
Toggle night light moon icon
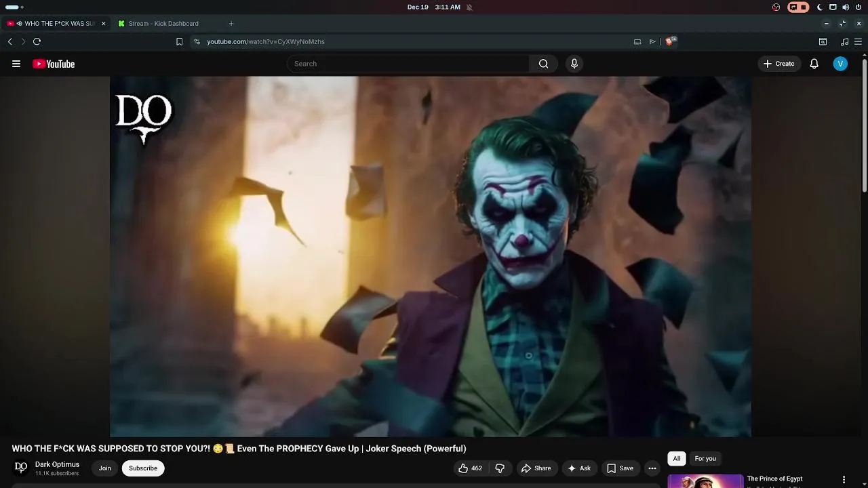(x=820, y=7)
